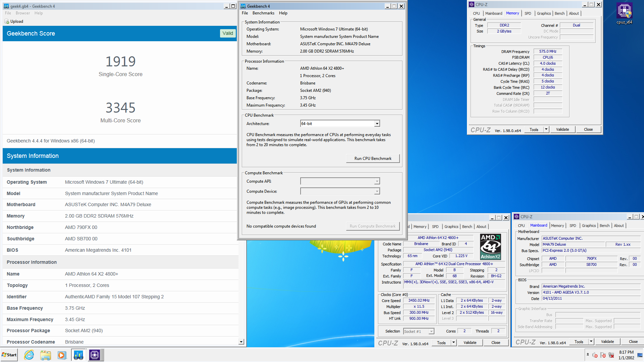Open Help menu in geek4 window
Viewport: 644px width, 362px height.
(x=39, y=13)
